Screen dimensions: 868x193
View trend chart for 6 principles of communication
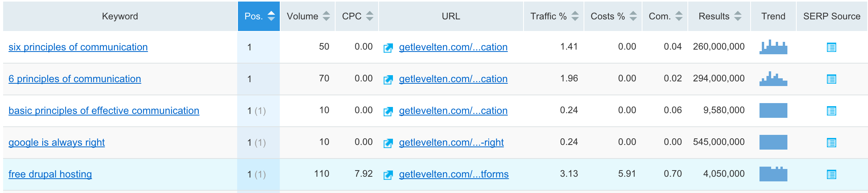[x=773, y=79]
